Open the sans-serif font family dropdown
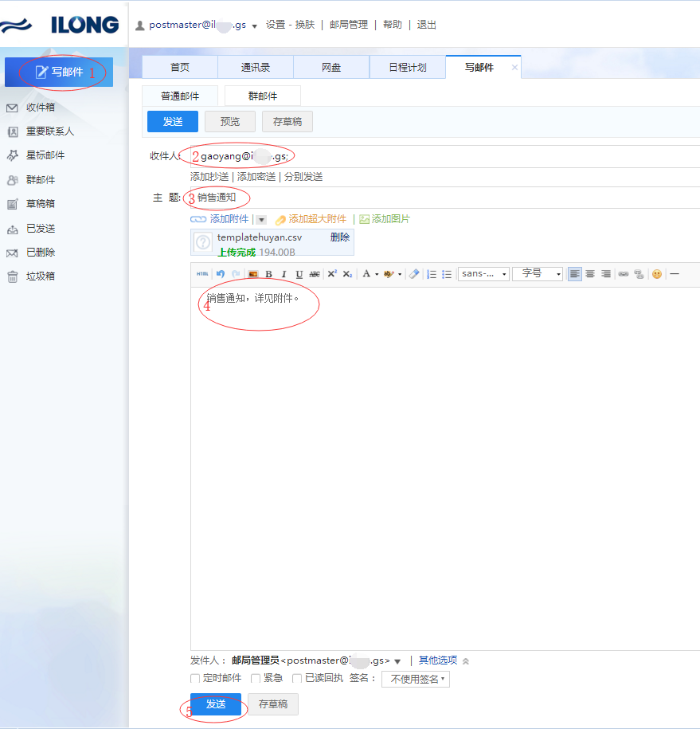 (483, 274)
